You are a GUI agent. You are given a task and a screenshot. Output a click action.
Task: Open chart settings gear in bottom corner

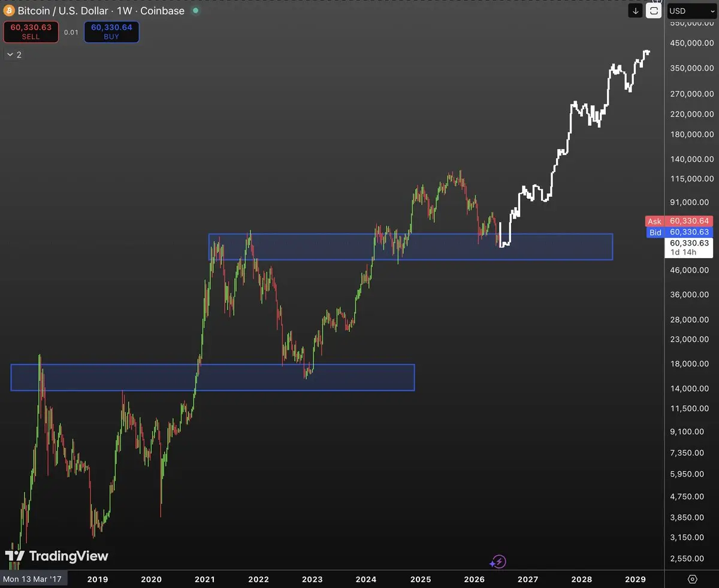point(693,579)
